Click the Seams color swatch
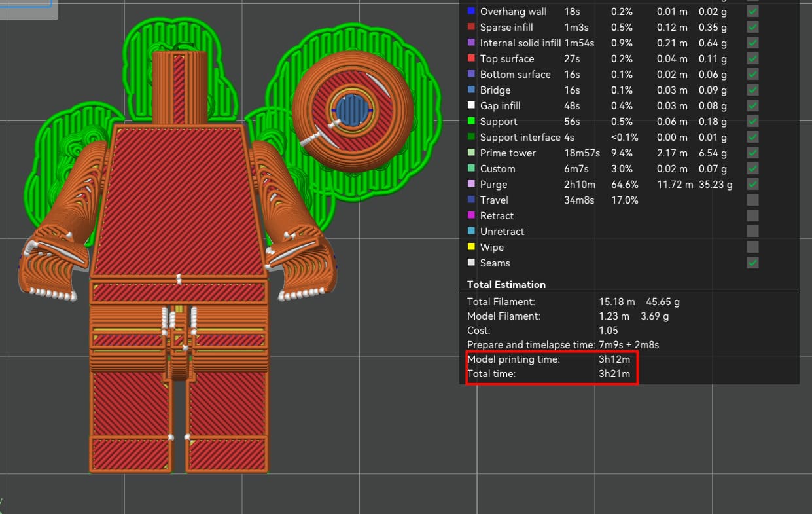 tap(471, 263)
